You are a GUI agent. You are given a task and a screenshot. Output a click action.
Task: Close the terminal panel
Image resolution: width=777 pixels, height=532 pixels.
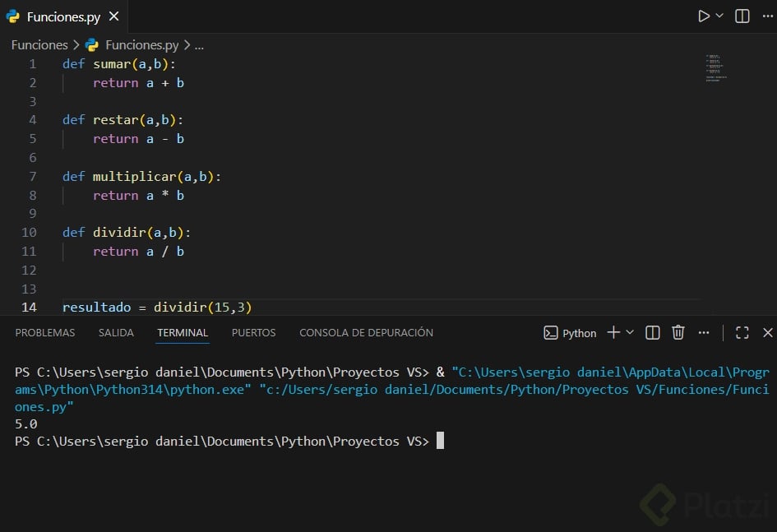pyautogui.click(x=768, y=333)
